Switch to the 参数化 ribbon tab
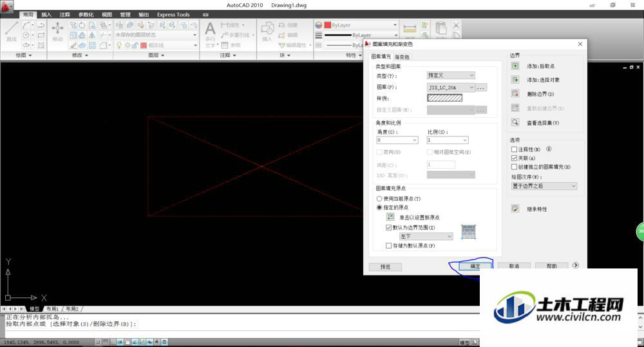 [x=86, y=15]
